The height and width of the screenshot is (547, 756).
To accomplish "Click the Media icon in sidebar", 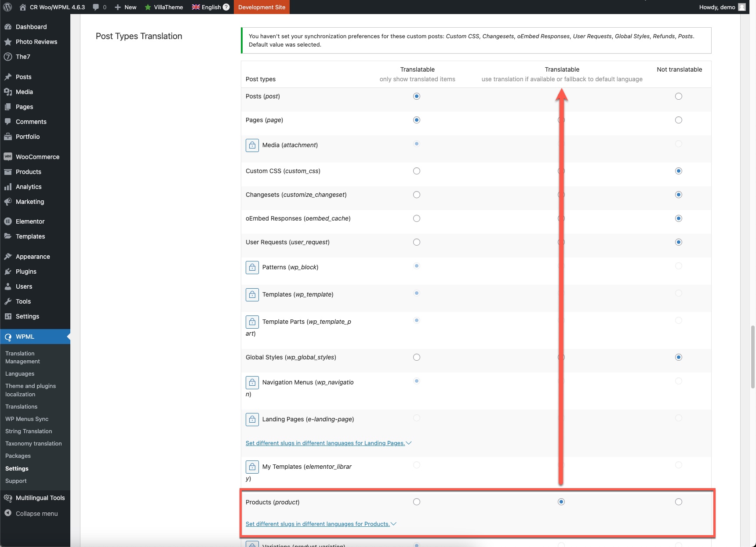I will point(8,92).
